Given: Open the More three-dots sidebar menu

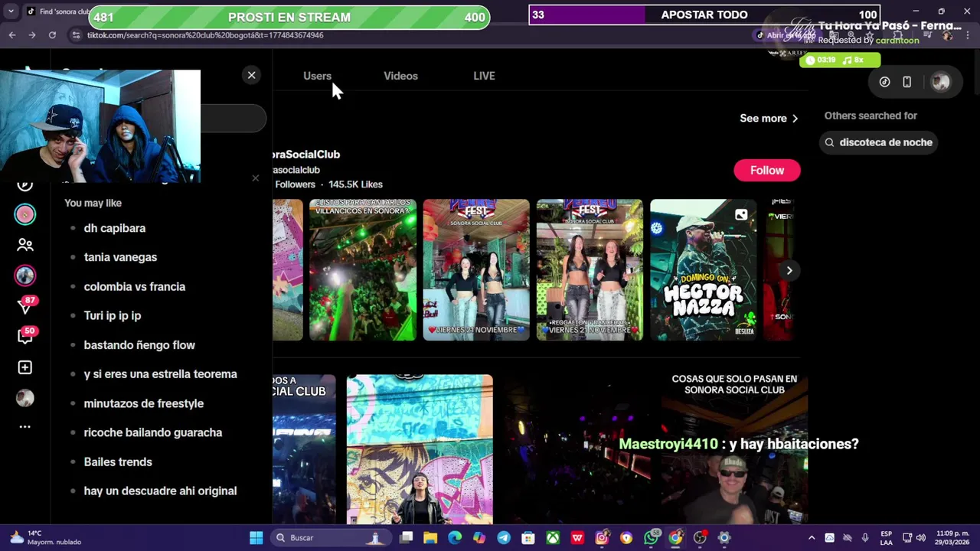Looking at the screenshot, I should pos(25,427).
